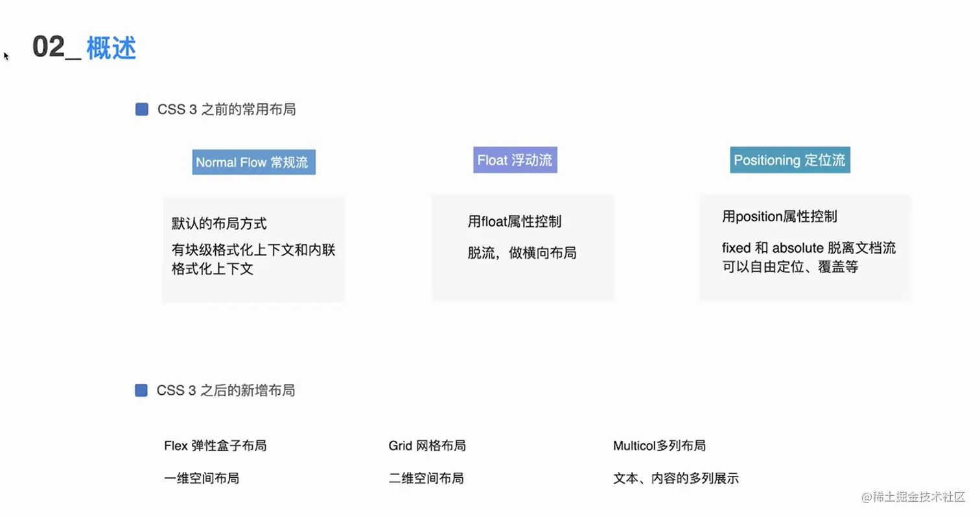The image size is (980, 518).
Task: Click the text "可以自由定位、覆盖等"
Action: (789, 266)
